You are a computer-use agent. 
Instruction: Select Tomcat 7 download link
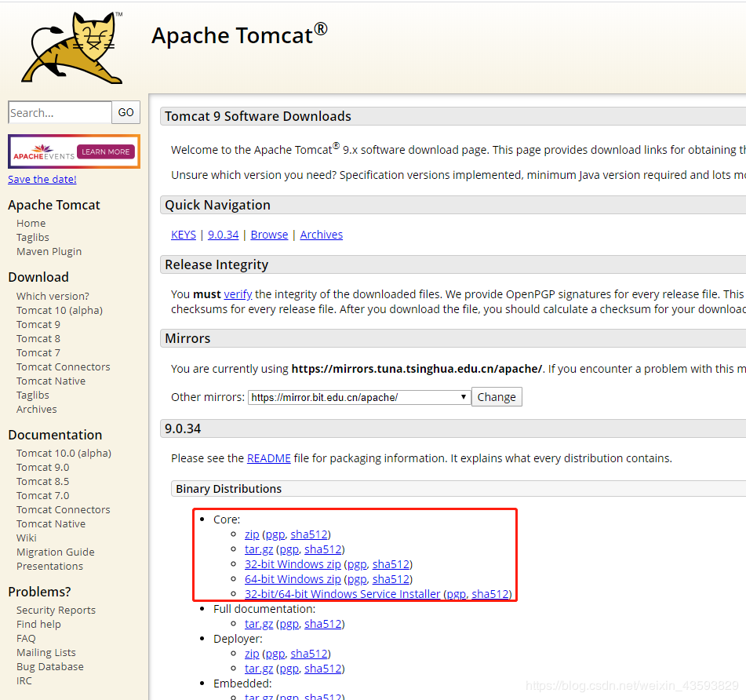(x=38, y=352)
